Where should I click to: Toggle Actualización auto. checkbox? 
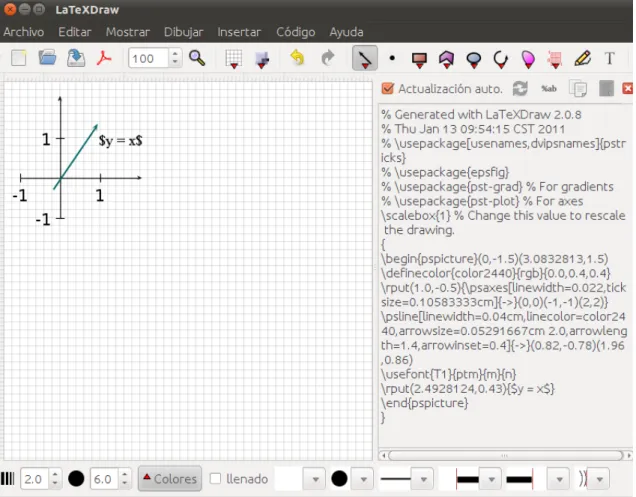[x=387, y=88]
